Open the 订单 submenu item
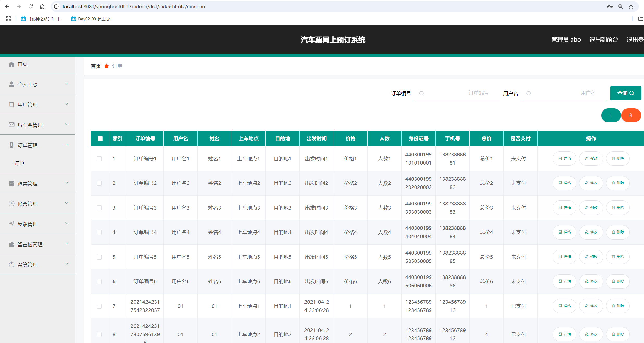Viewport: 644px width, 343px height. tap(19, 163)
